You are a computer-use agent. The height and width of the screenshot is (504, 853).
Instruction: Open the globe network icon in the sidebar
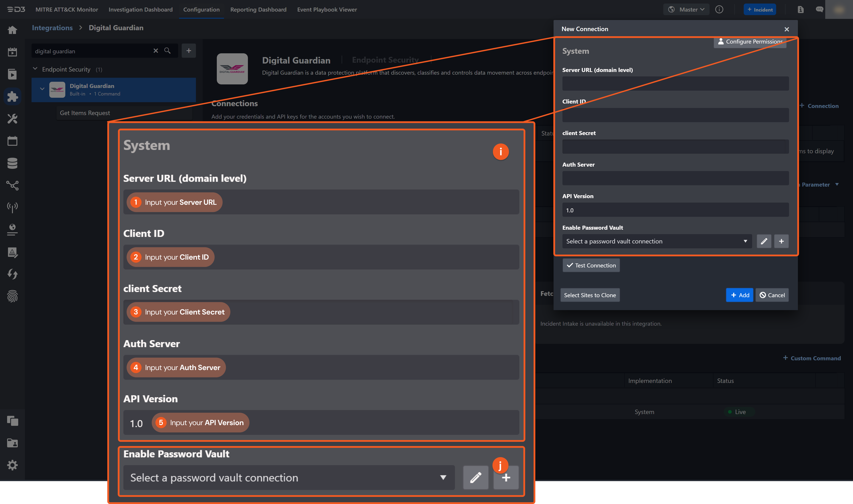pos(13,230)
